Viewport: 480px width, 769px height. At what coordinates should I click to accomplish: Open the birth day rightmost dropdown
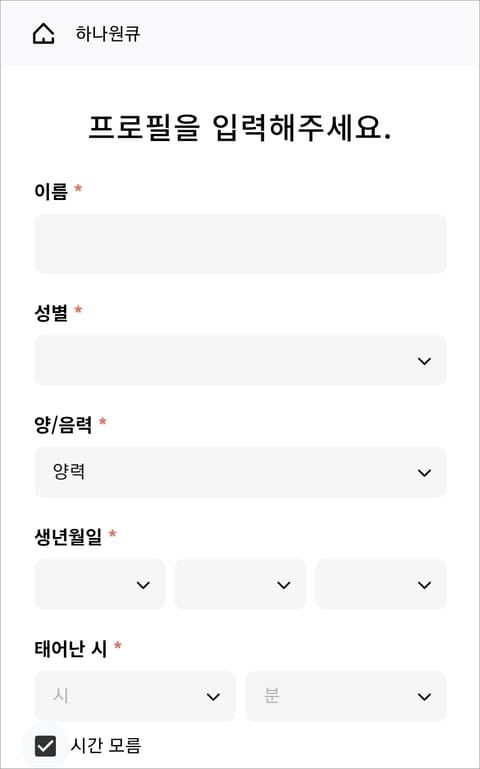pyautogui.click(x=381, y=584)
